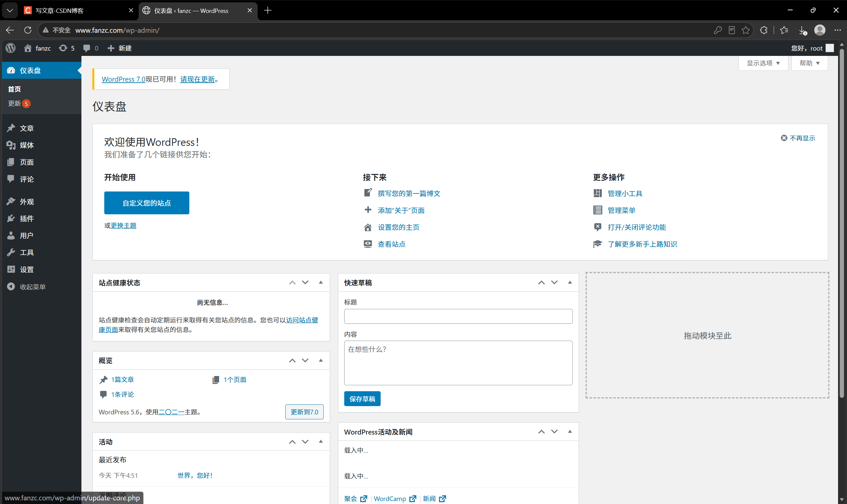Go to 首页 submenu item
Image resolution: width=847 pixels, height=504 pixels.
pyautogui.click(x=14, y=89)
